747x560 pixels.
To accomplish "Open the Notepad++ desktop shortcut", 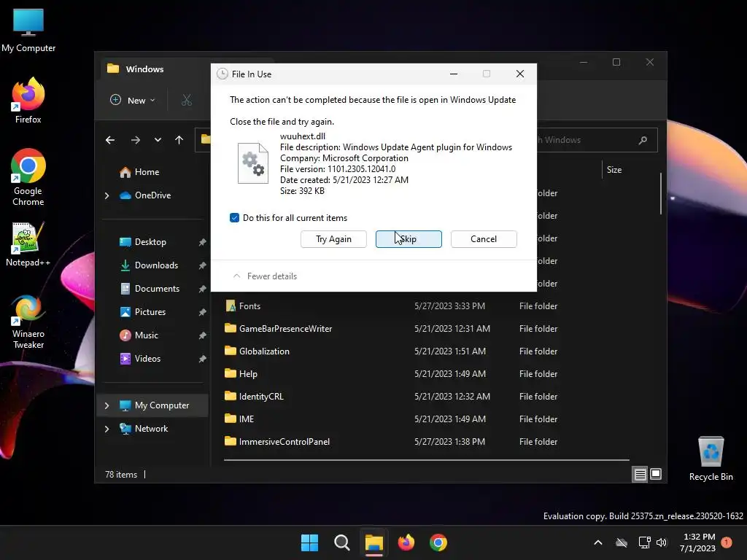I will (28, 244).
